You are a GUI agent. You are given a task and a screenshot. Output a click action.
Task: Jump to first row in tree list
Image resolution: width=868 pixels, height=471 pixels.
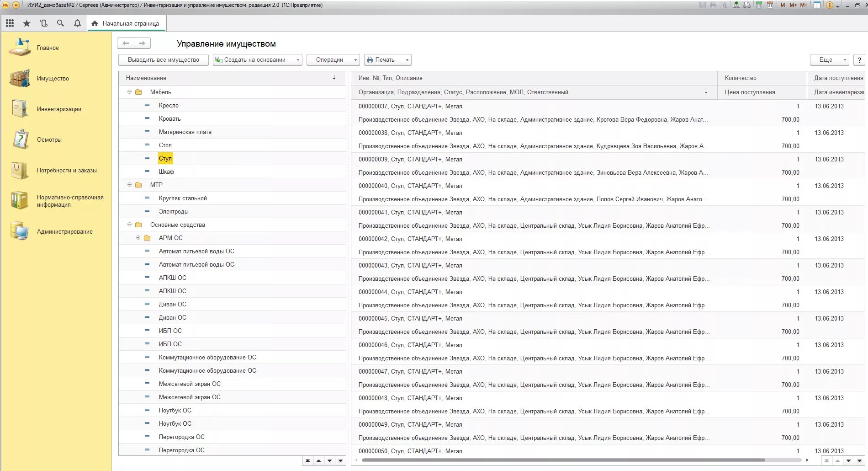tap(307, 461)
